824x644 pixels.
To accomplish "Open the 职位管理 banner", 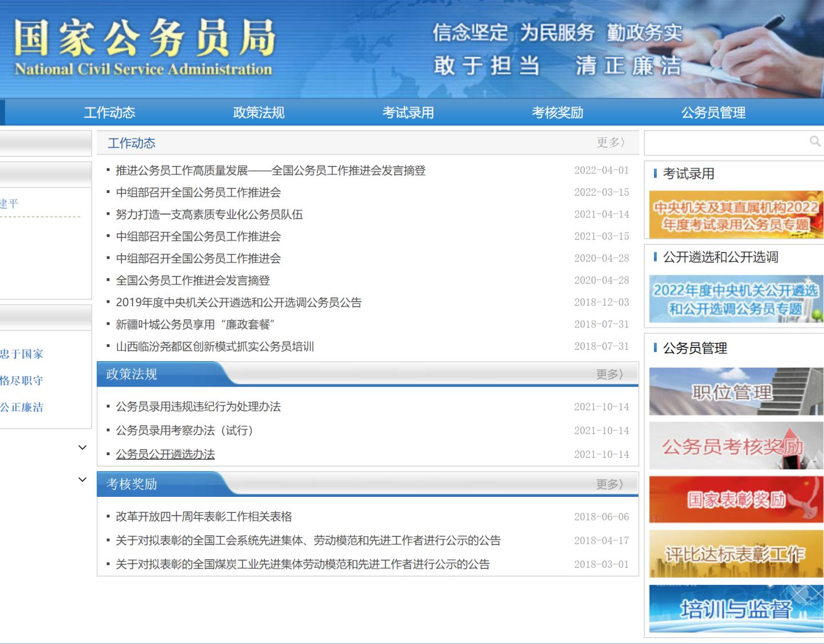I will [x=736, y=392].
